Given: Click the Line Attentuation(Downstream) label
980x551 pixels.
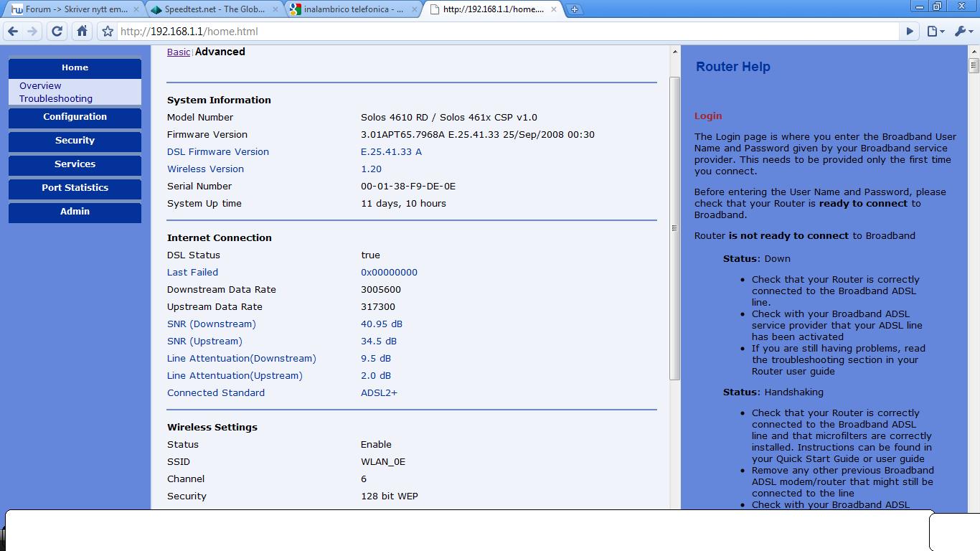Looking at the screenshot, I should pos(241,358).
